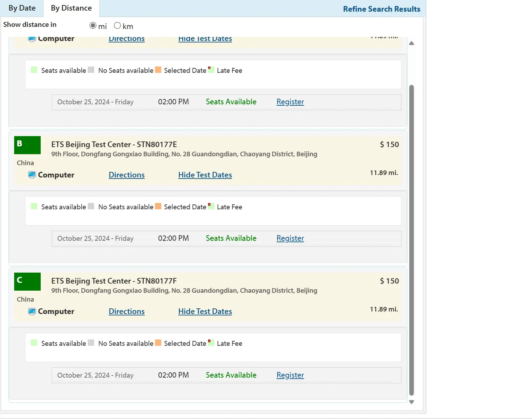
Task: Open Directions for STN80177F center
Action: 127,311
